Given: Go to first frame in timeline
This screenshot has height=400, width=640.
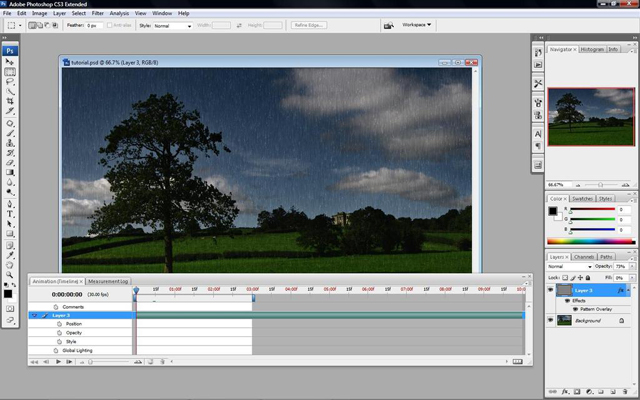Looking at the screenshot, I should tap(34, 362).
